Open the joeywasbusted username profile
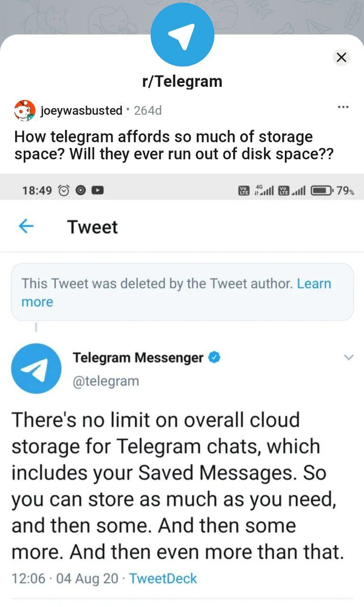The width and height of the screenshot is (364, 607). [x=82, y=110]
